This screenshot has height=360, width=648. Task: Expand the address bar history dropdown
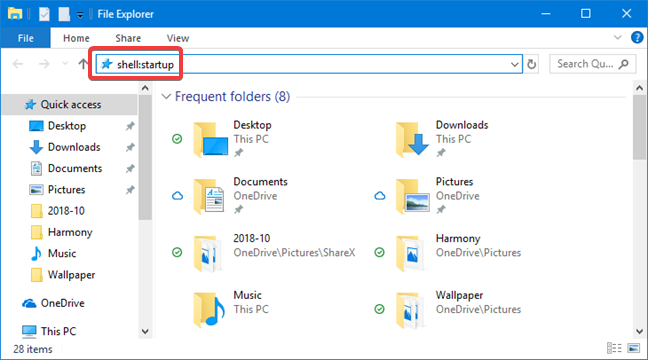(515, 64)
